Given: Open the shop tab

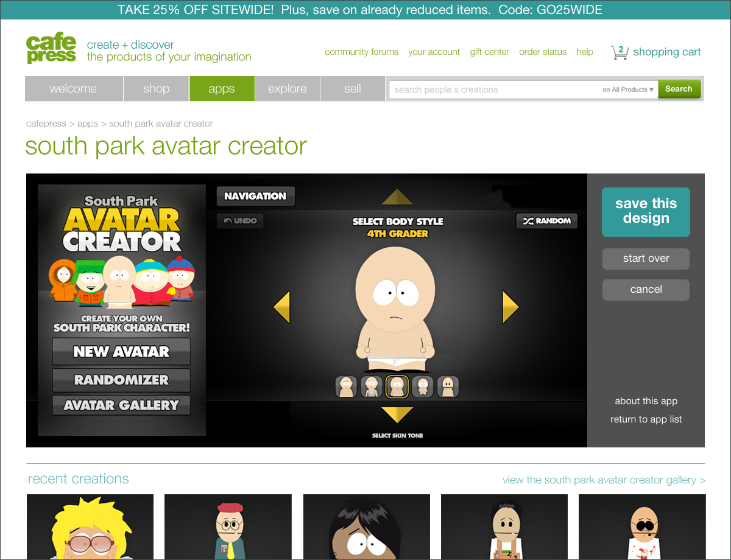Looking at the screenshot, I should tap(157, 89).
